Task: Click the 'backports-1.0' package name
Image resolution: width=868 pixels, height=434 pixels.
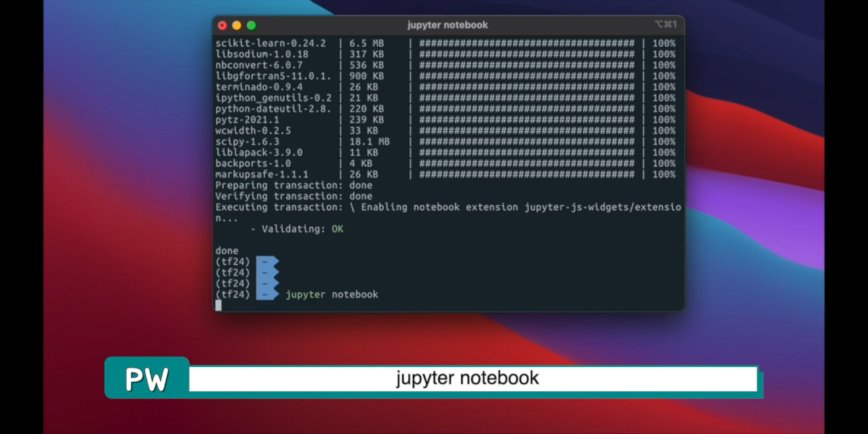Action: pos(253,163)
